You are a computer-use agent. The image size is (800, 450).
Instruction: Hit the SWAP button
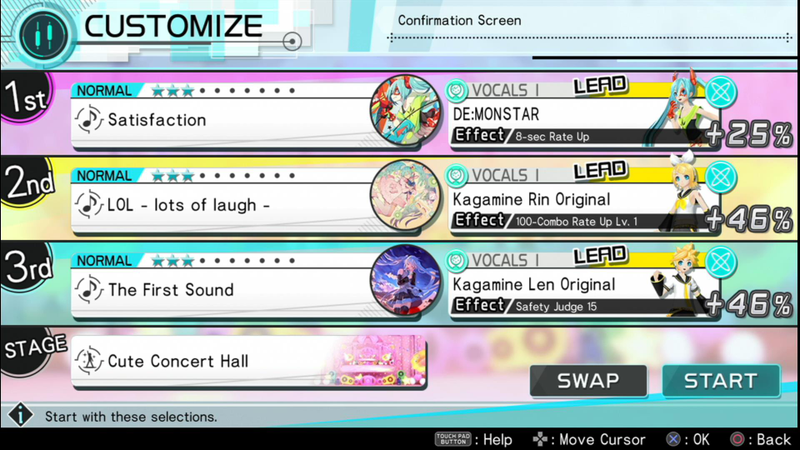tap(588, 381)
